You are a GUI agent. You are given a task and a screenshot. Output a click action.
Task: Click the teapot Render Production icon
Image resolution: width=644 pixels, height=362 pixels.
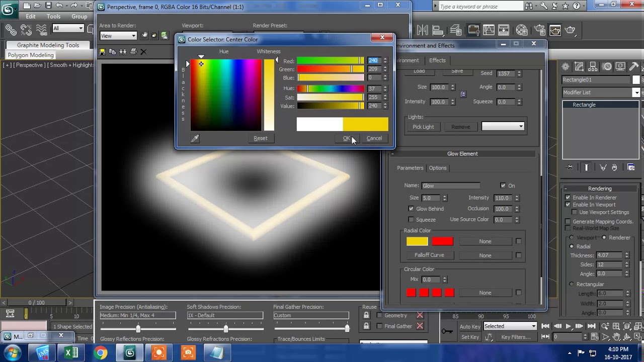coord(570,31)
